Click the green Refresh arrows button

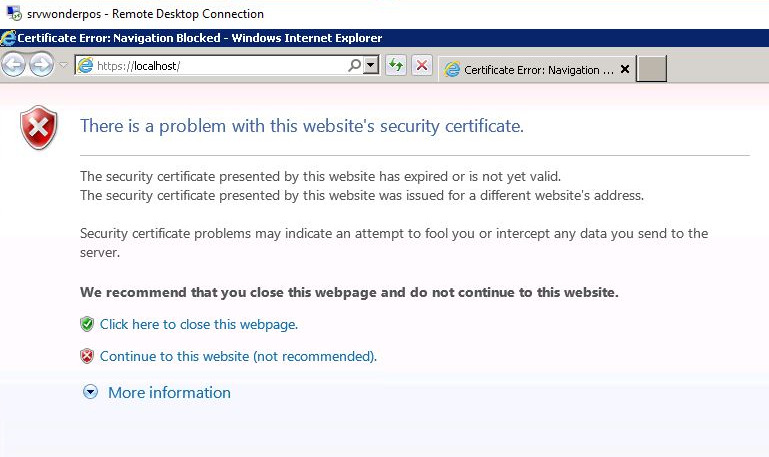pos(396,65)
